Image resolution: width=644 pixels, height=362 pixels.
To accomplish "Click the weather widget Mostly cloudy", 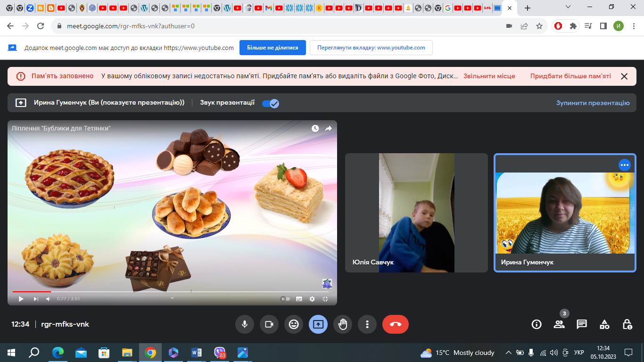I will [x=457, y=353].
